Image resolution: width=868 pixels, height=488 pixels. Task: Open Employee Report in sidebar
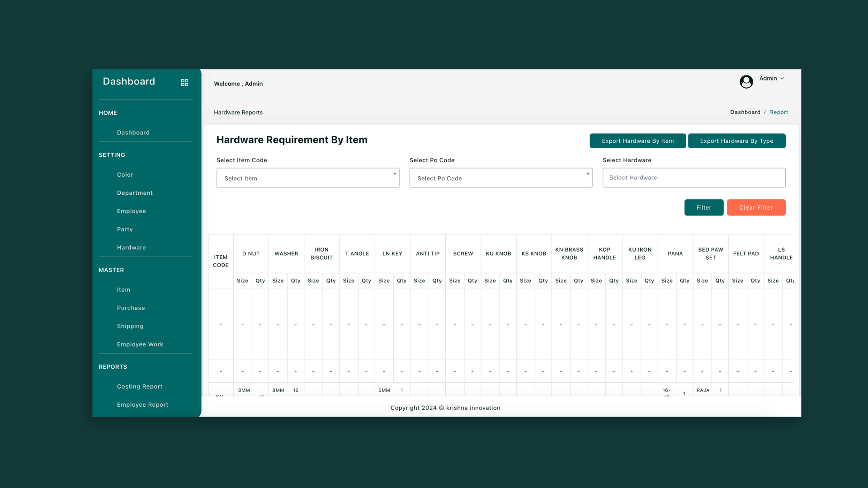(142, 405)
